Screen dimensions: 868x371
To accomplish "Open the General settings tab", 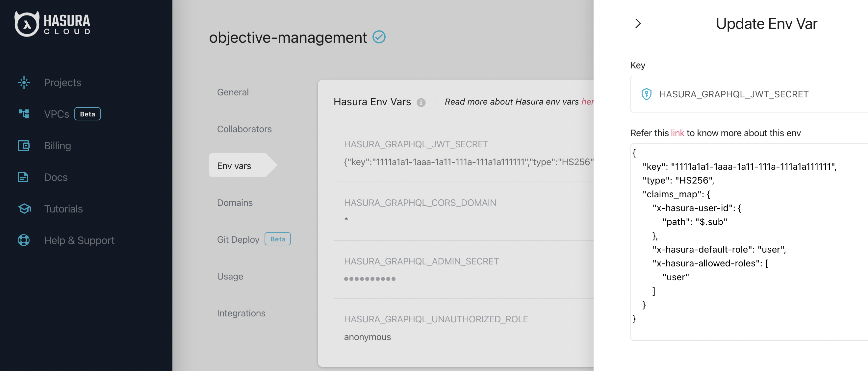I will coord(233,92).
